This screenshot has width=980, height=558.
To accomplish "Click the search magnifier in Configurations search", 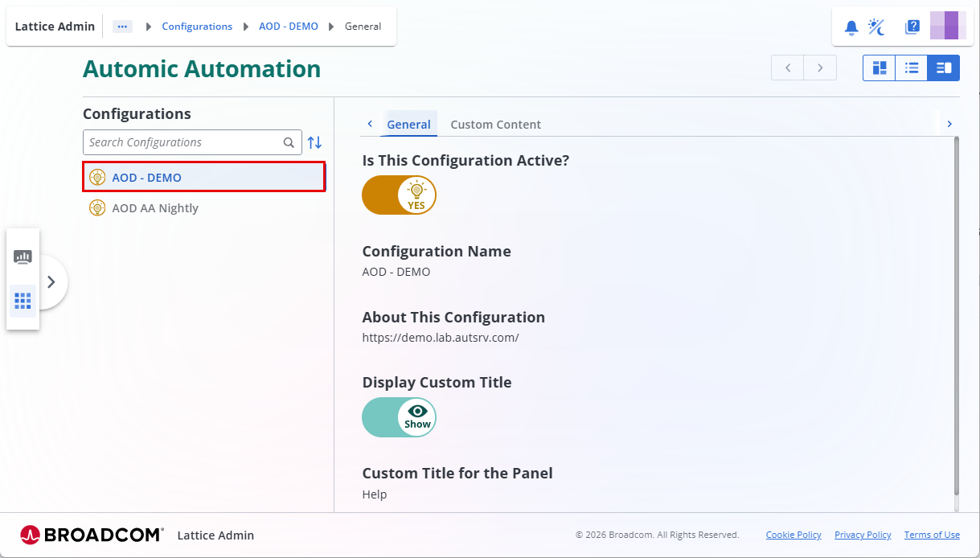I will (289, 142).
